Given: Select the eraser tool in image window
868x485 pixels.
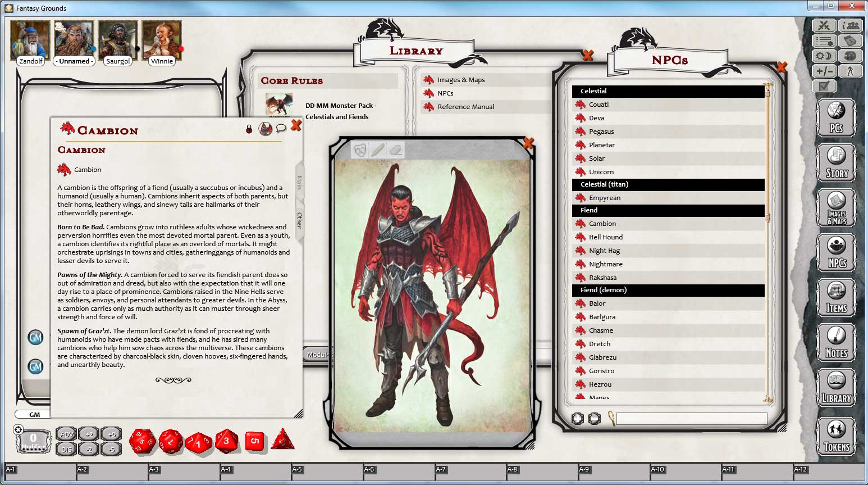Looking at the screenshot, I should coord(395,149).
